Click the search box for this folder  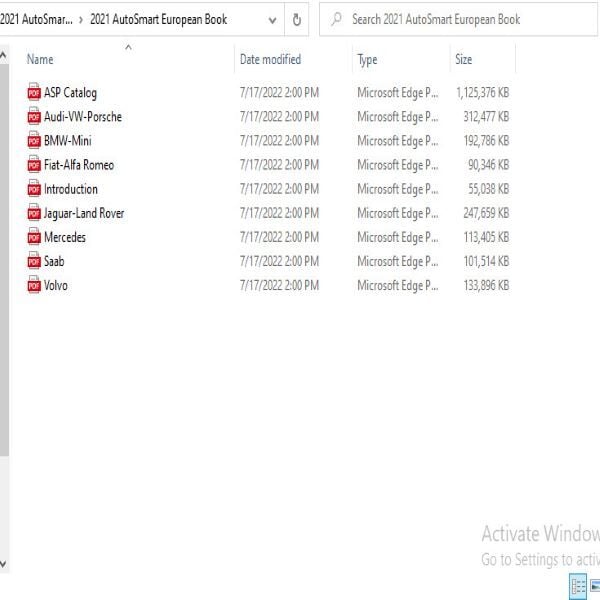point(458,19)
